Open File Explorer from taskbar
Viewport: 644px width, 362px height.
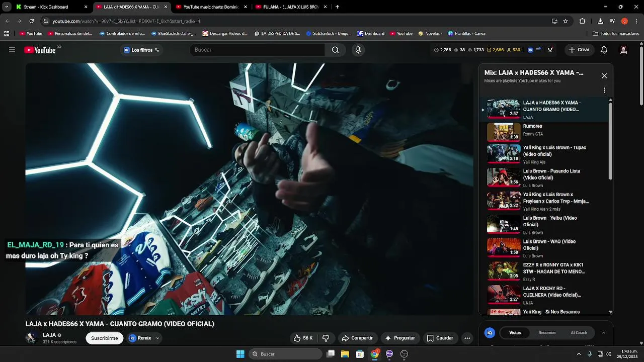[345, 354]
